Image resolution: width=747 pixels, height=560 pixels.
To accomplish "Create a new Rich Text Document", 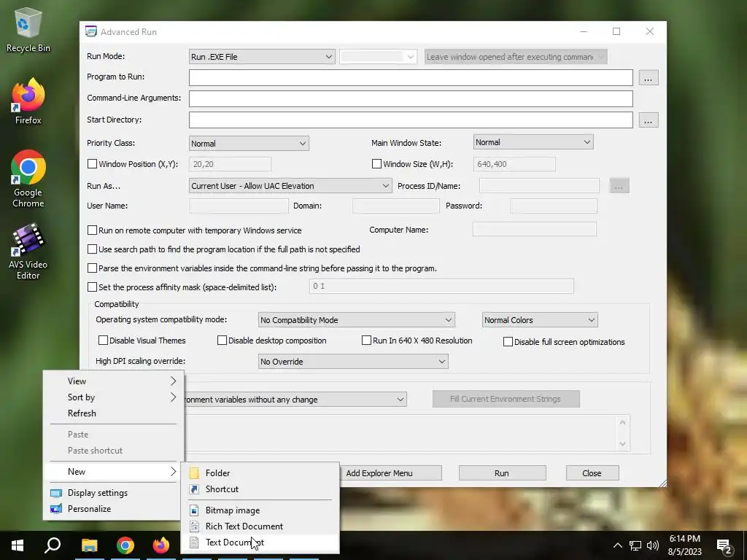I will (260, 526).
